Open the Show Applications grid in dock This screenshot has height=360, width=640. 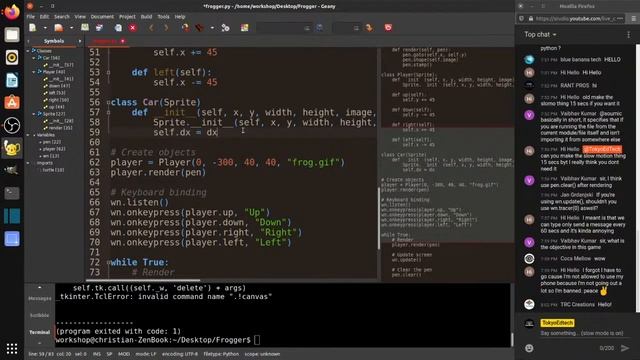coord(12,349)
